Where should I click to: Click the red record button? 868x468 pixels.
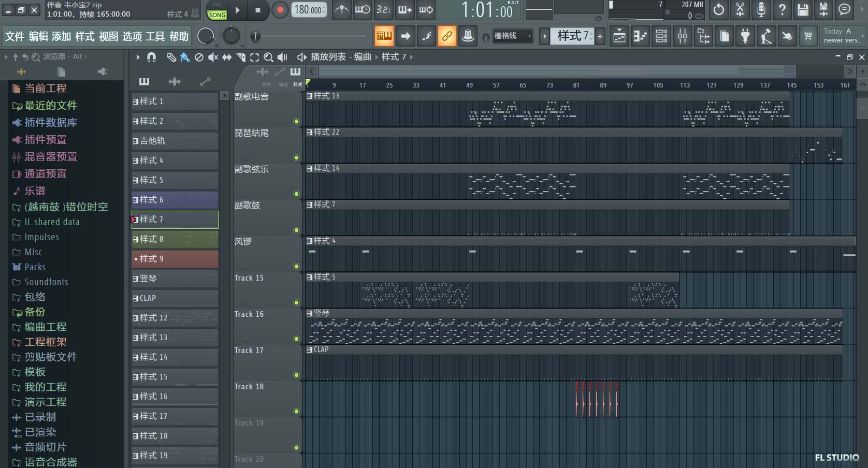tap(280, 10)
